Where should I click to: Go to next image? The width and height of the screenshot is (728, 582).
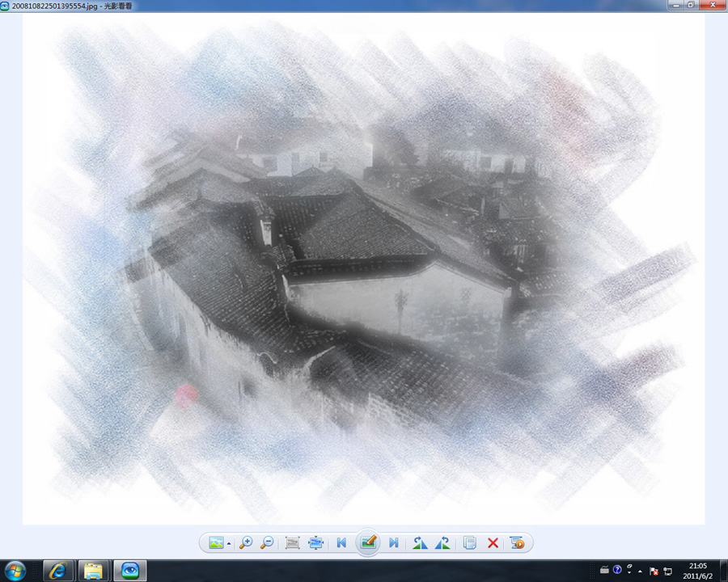click(394, 543)
